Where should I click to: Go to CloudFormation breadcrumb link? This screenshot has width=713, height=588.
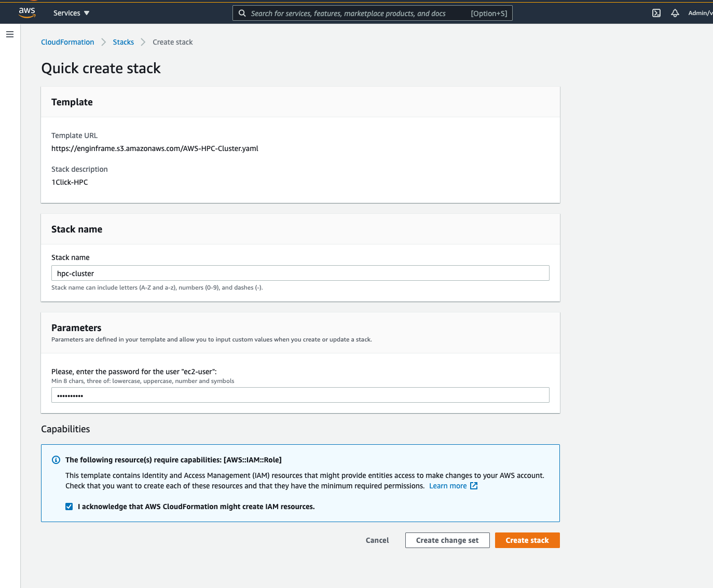click(67, 42)
